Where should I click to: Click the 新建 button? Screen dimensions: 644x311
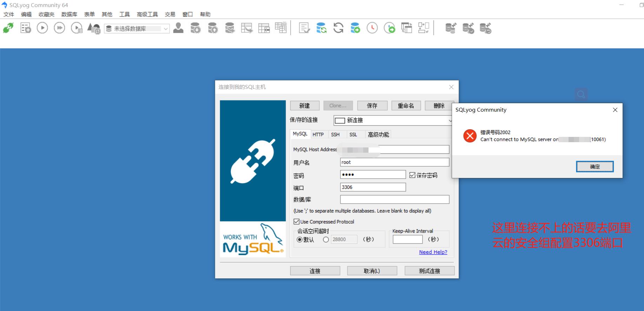coord(305,106)
